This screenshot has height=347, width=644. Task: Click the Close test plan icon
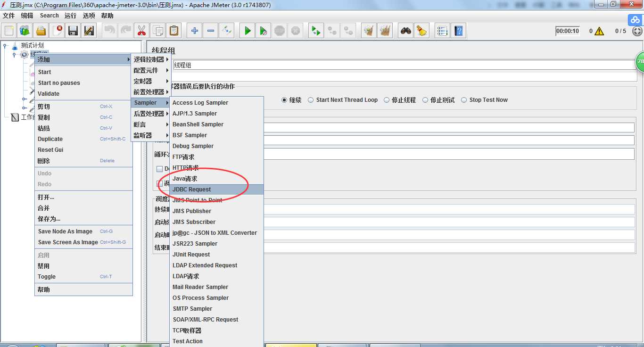click(57, 31)
